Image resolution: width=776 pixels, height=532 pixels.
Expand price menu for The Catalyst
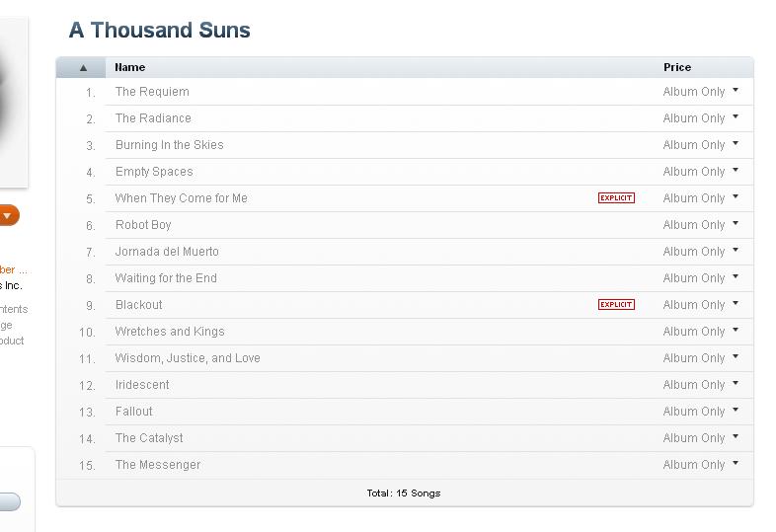(x=736, y=436)
